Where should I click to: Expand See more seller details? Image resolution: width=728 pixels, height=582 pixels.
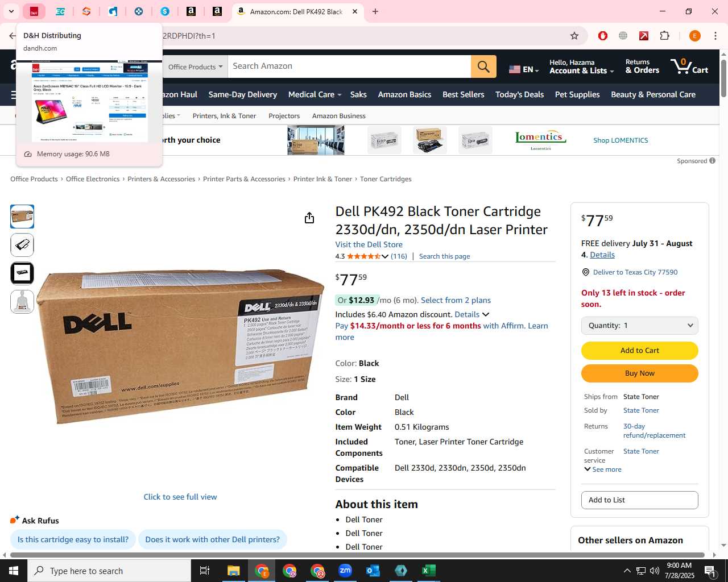603,469
